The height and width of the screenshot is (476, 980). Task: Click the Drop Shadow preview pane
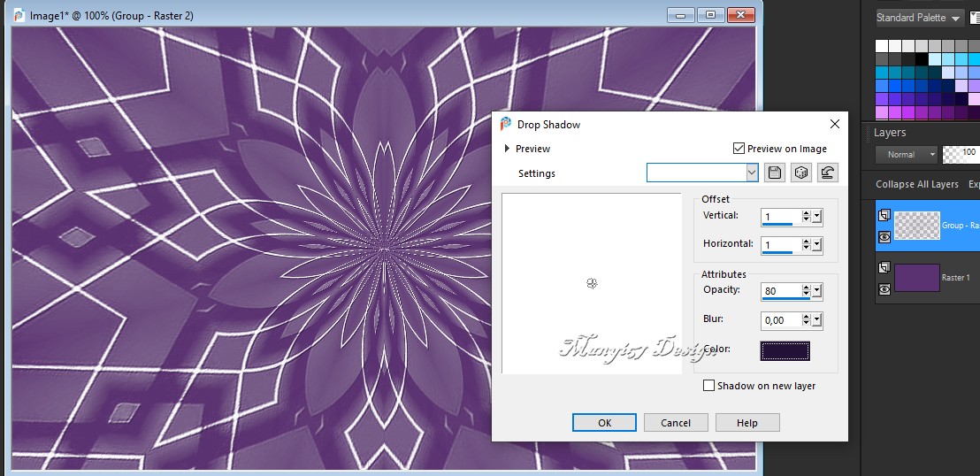pyautogui.click(x=591, y=283)
